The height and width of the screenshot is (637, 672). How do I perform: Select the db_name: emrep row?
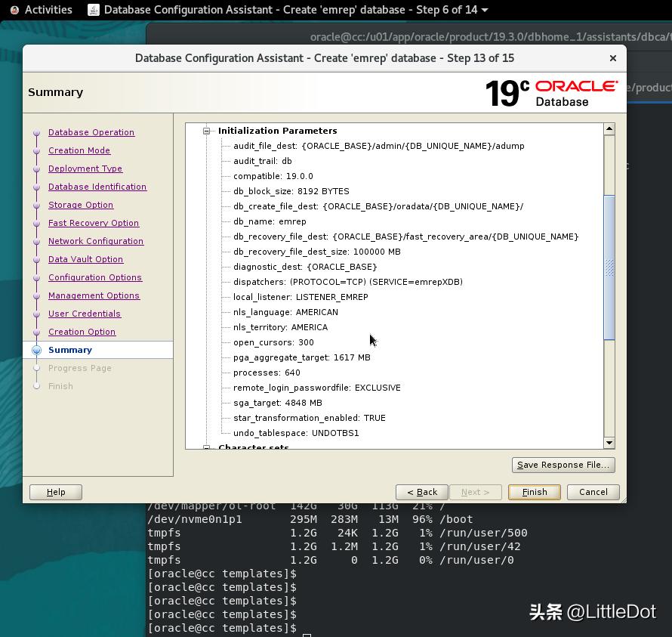click(x=270, y=221)
